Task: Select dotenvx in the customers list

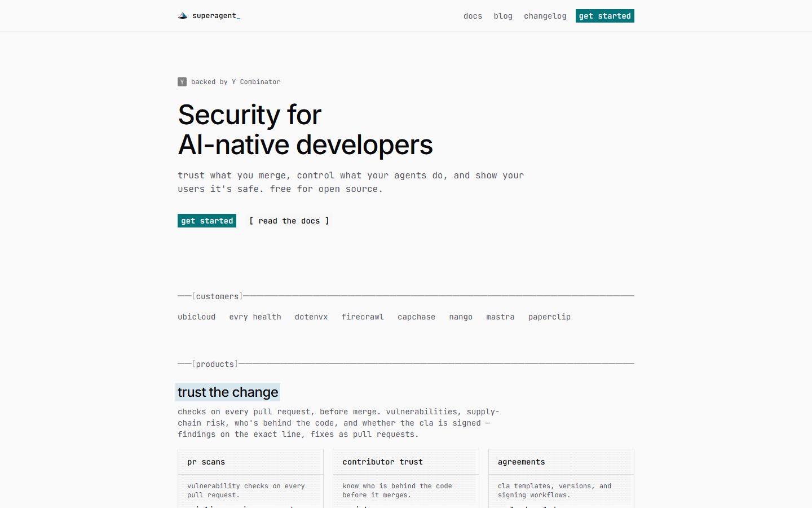Action: click(x=311, y=317)
